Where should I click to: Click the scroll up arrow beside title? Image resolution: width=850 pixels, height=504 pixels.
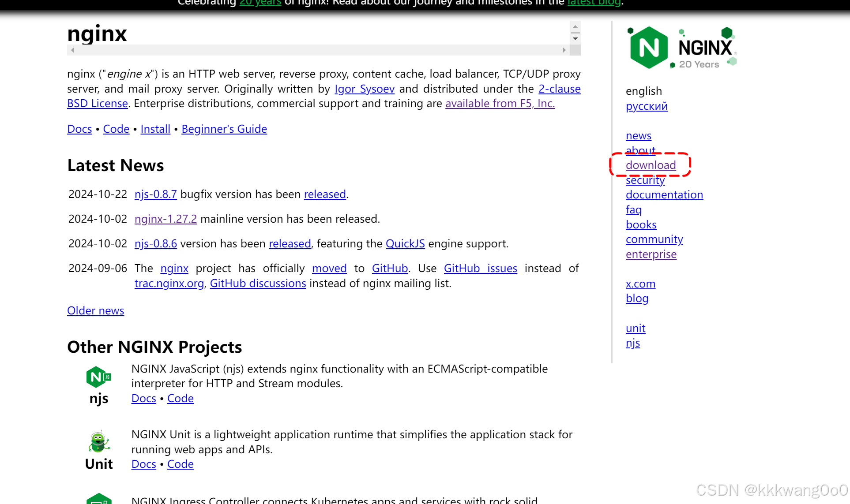coord(575,27)
